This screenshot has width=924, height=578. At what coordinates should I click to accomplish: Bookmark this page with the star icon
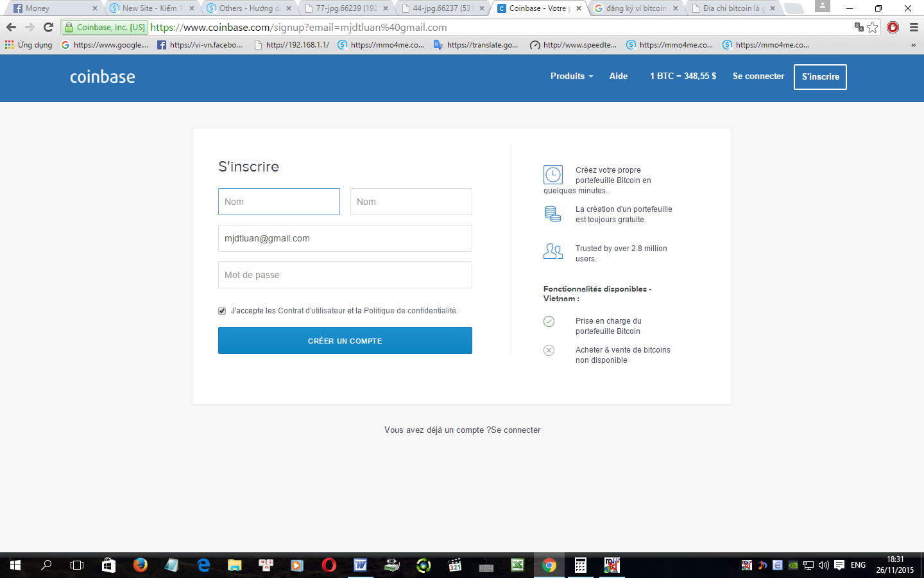point(873,27)
